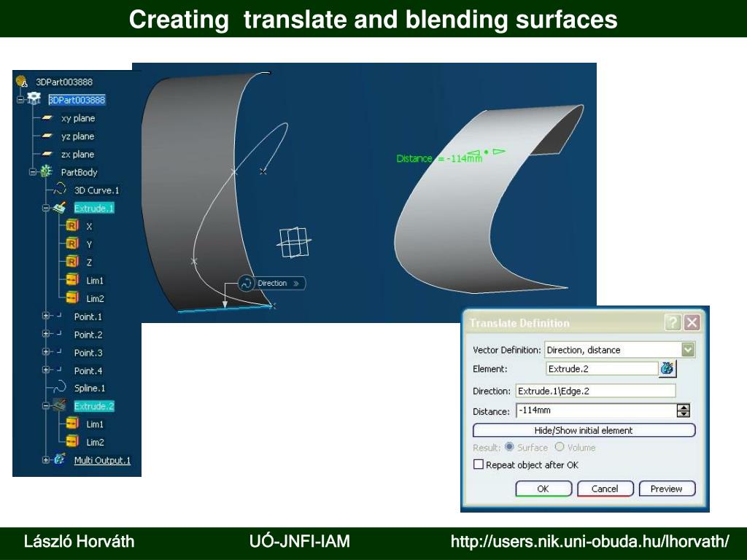The image size is (747, 560).
Task: Click Hide/Show initial element button
Action: 584,430
